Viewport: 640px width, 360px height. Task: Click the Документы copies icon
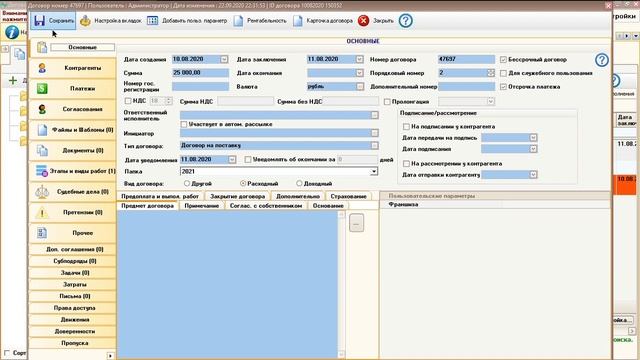(42, 150)
